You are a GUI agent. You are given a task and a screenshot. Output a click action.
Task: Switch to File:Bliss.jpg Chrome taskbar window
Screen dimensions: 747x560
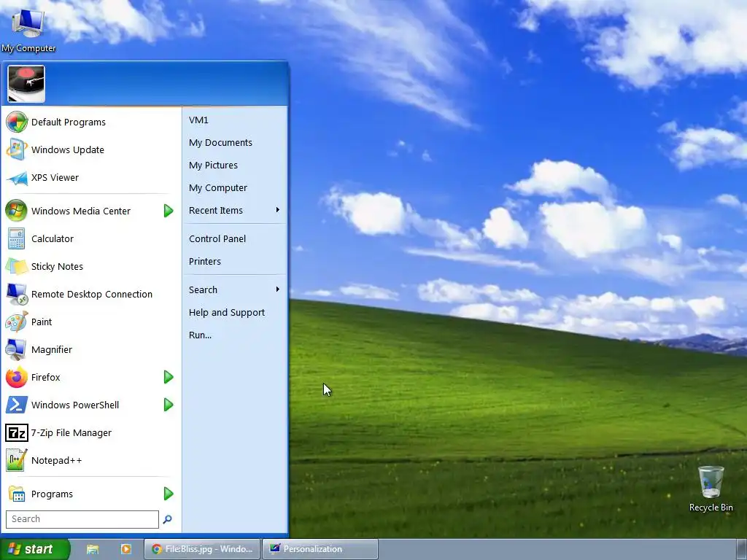202,549
